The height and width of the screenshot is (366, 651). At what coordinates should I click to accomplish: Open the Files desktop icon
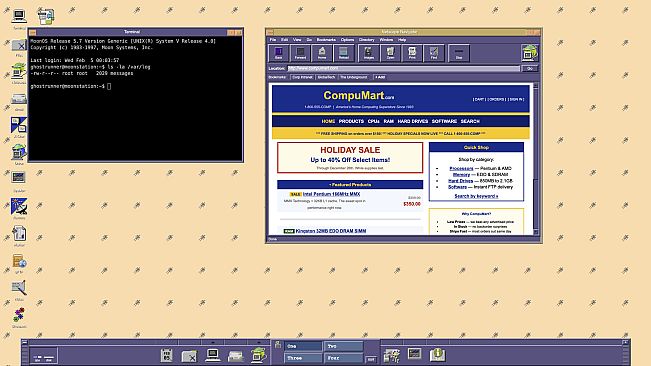click(x=19, y=45)
